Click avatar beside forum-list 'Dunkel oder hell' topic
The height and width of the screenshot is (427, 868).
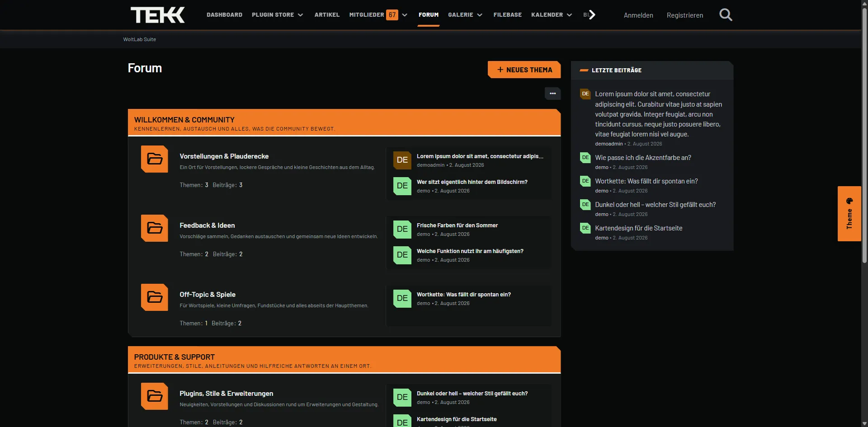pyautogui.click(x=402, y=397)
